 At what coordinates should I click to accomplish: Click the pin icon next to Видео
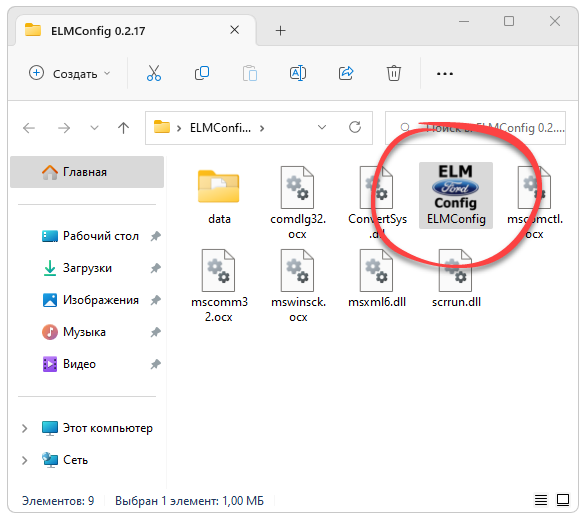[x=155, y=364]
